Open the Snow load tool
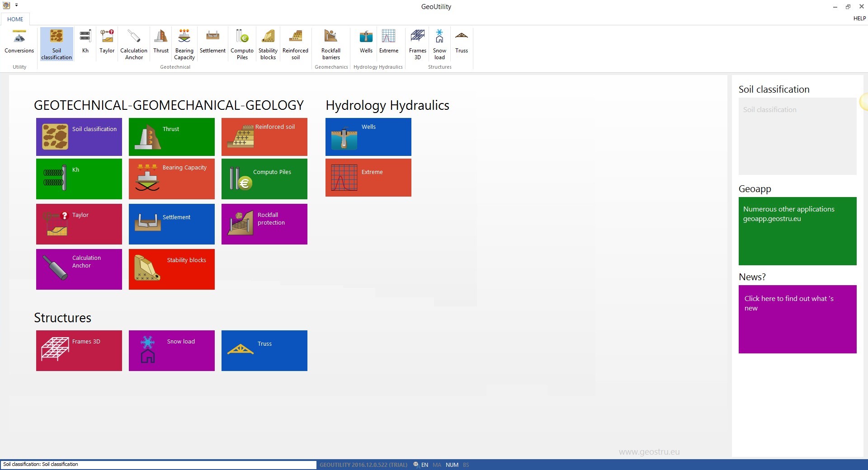 [x=439, y=43]
